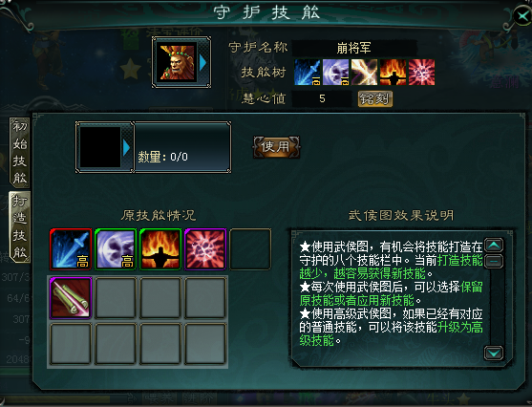Click the 铭刻 button

coord(375,98)
